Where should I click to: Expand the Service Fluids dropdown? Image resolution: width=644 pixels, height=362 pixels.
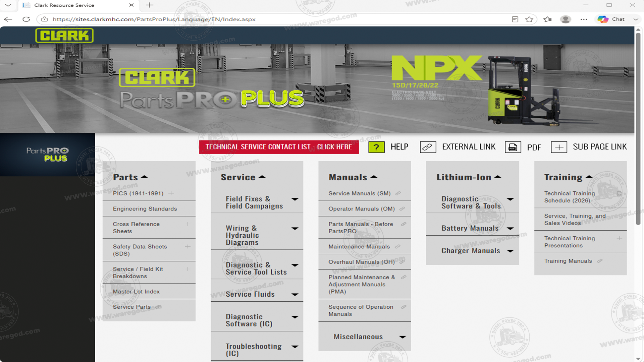[x=295, y=295]
